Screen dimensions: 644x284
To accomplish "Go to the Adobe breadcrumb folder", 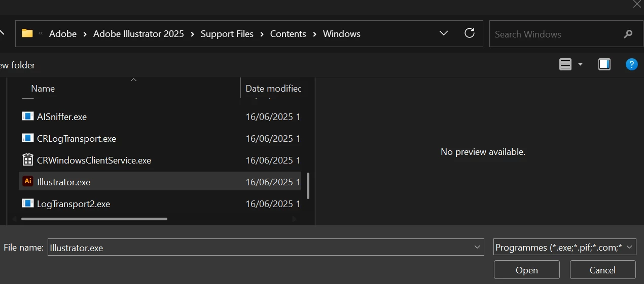I will click(x=63, y=34).
